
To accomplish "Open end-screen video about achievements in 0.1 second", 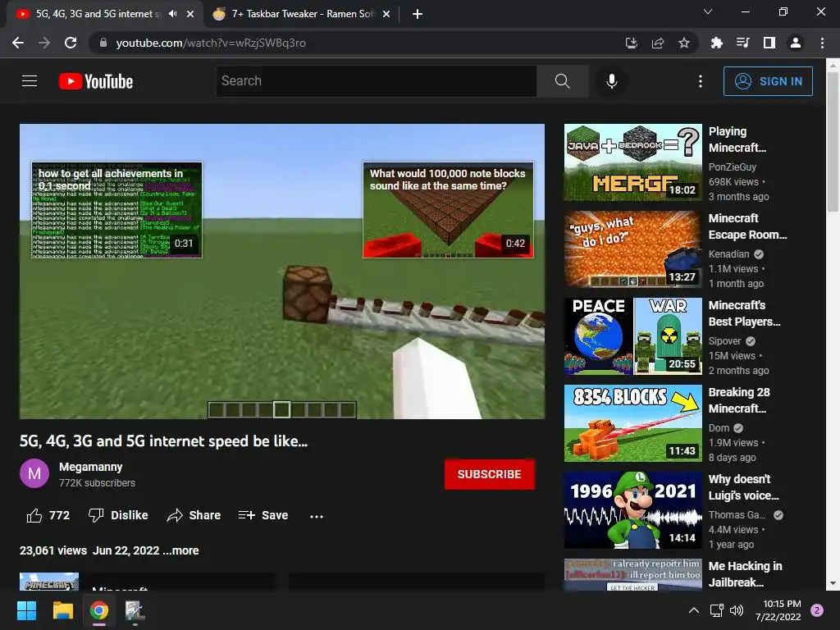I will click(116, 209).
